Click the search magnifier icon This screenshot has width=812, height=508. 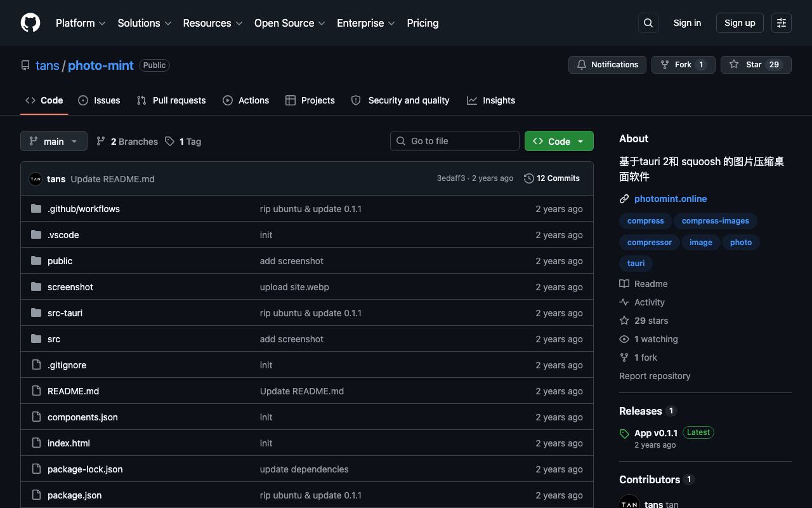click(x=648, y=23)
